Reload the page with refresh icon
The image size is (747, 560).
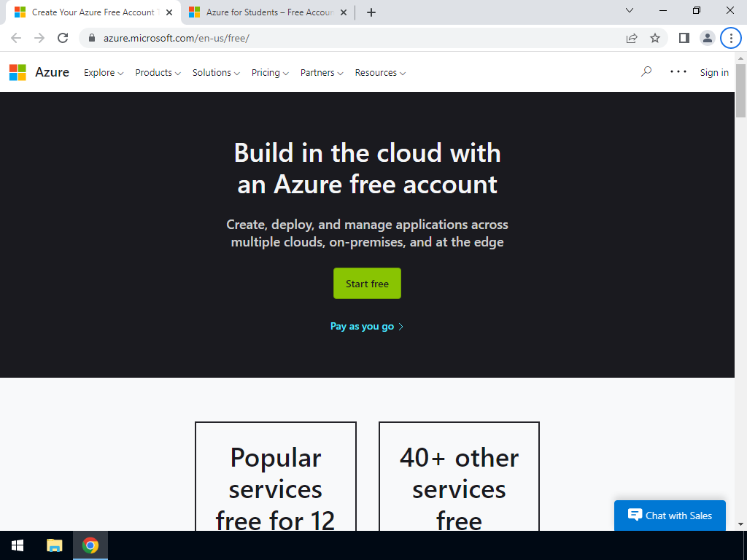tap(63, 38)
